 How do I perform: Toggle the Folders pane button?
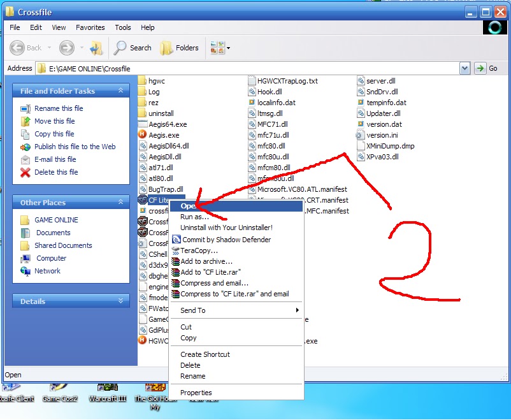click(179, 48)
